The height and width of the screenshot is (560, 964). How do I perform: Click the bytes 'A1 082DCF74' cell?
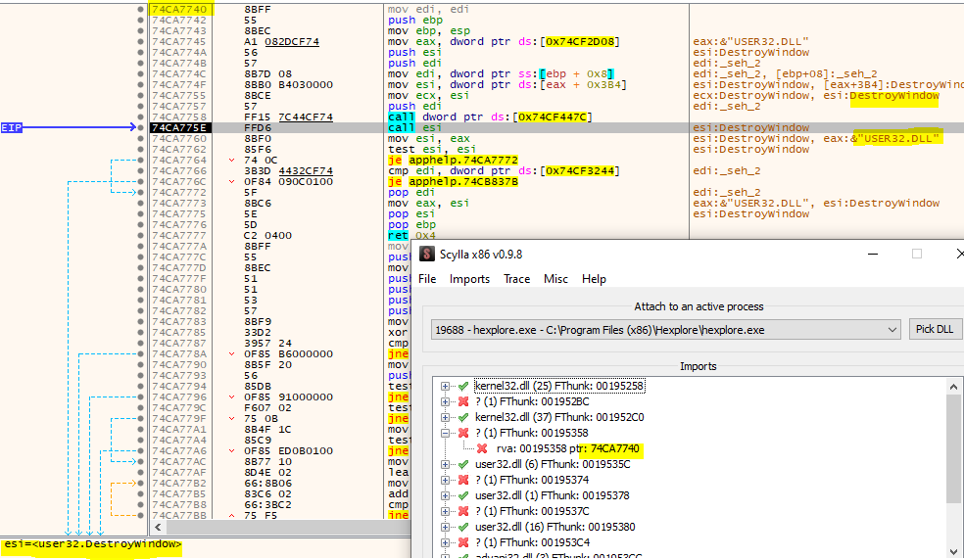[x=281, y=42]
